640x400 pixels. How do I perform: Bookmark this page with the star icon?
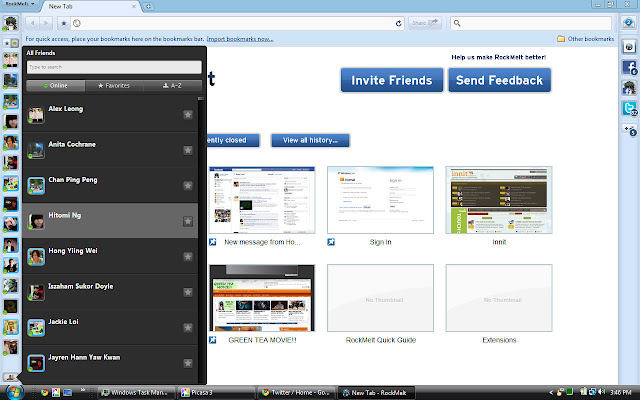64,23
